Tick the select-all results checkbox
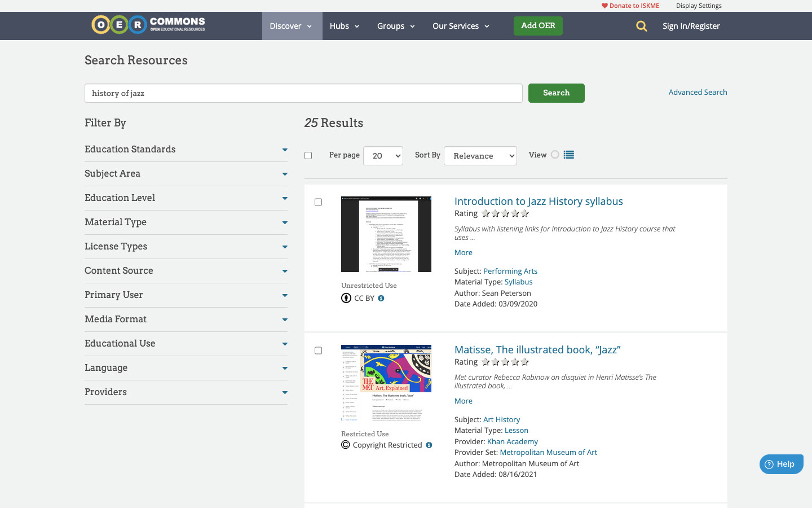Viewport: 812px width, 508px height. 308,155
